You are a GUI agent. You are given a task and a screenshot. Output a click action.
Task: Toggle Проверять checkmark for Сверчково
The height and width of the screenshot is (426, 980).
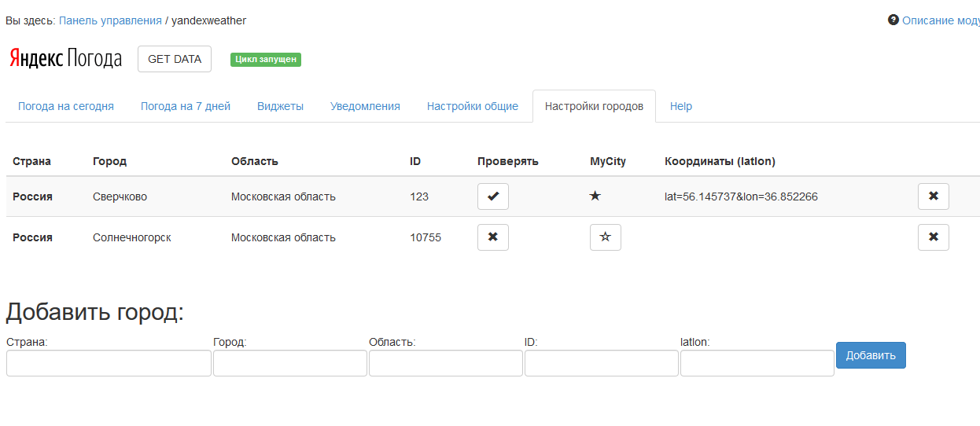(493, 196)
